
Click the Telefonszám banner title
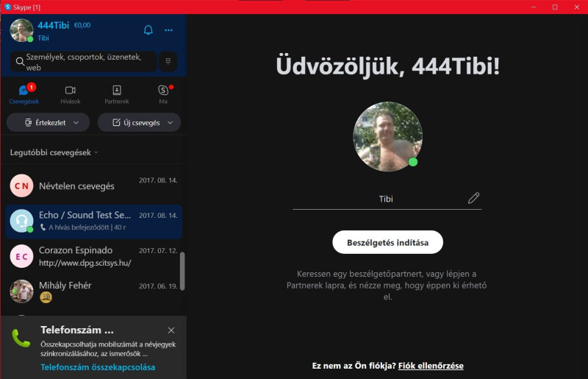coord(77,330)
